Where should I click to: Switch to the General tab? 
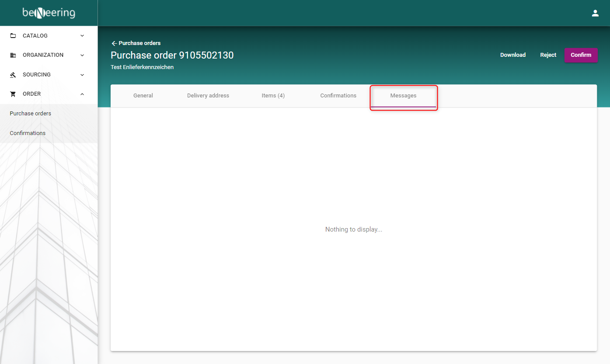click(x=143, y=96)
